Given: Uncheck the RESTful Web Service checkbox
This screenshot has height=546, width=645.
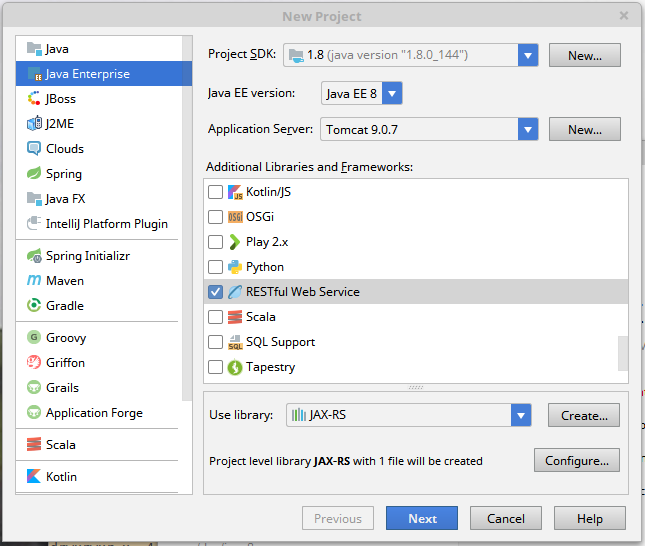Looking at the screenshot, I should [216, 292].
